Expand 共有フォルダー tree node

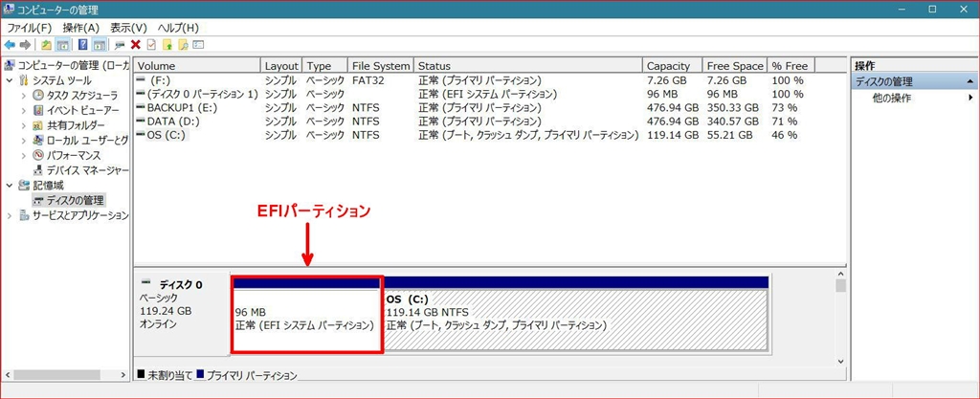(24, 125)
